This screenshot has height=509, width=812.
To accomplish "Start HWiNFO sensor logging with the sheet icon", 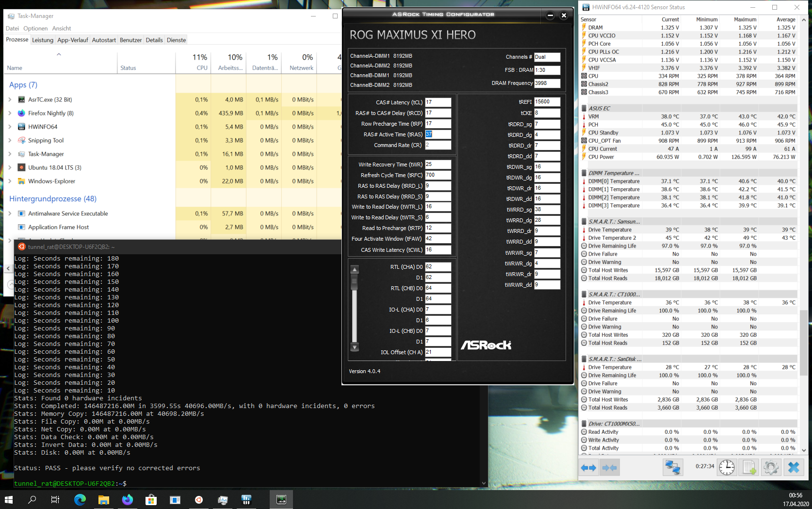I will (749, 468).
